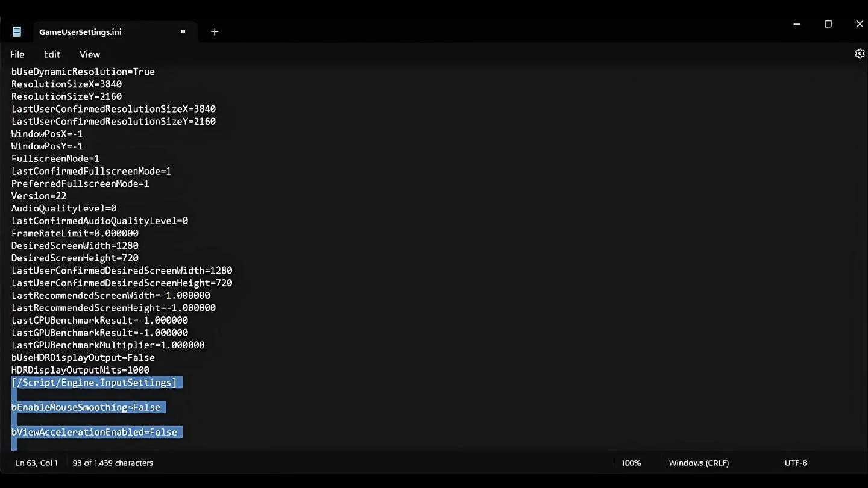Click '93 of 1,439 characters' status text
The height and width of the screenshot is (488, 868).
(x=113, y=463)
